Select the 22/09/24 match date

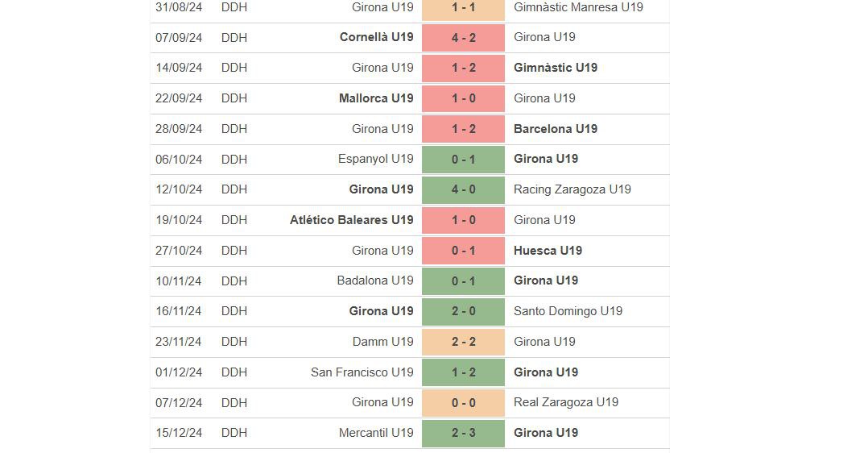[179, 98]
